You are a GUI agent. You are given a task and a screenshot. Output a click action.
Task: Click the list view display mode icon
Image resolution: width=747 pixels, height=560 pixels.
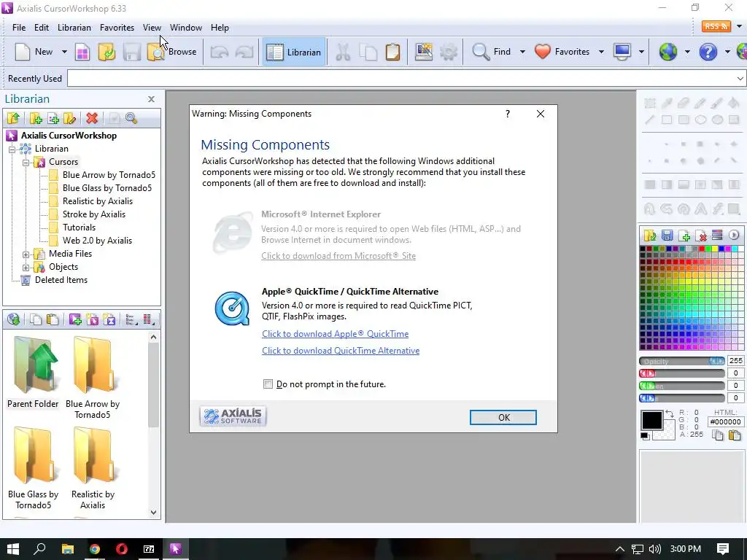click(131, 319)
